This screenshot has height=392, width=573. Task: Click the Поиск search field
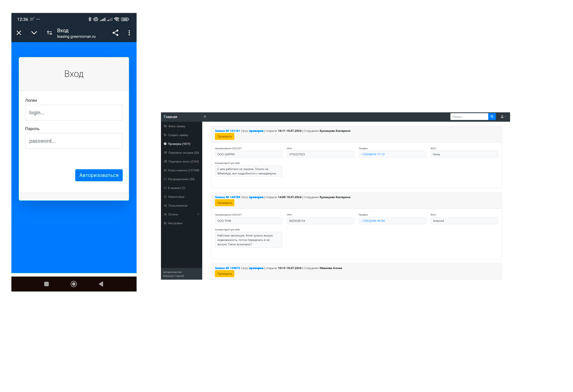pos(469,117)
